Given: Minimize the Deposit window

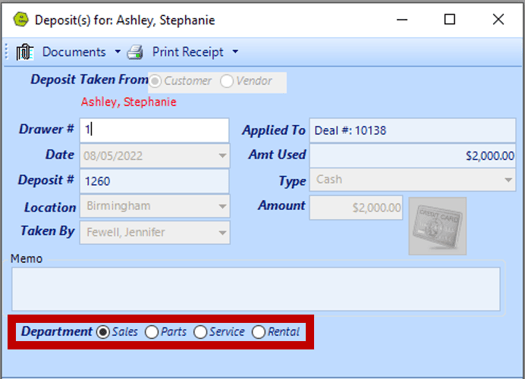Looking at the screenshot, I should 402,19.
